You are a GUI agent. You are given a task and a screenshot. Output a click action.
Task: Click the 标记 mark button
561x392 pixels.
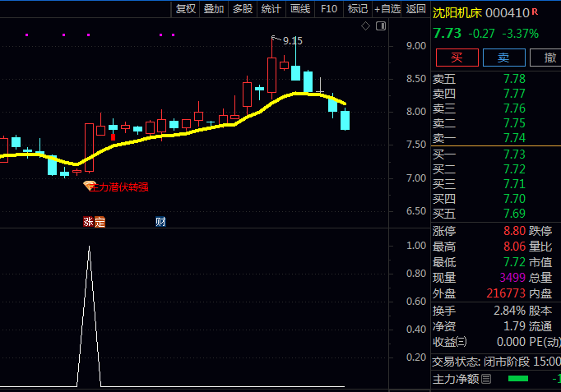(x=358, y=9)
